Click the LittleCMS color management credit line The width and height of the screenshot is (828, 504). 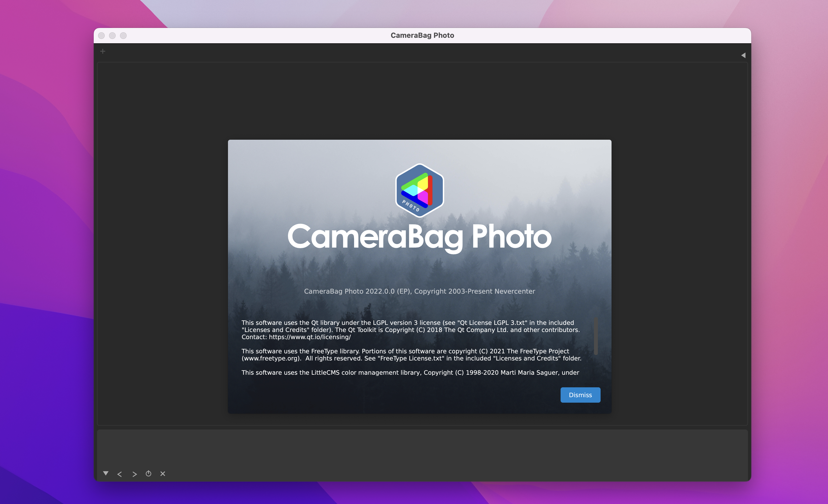pyautogui.click(x=410, y=372)
